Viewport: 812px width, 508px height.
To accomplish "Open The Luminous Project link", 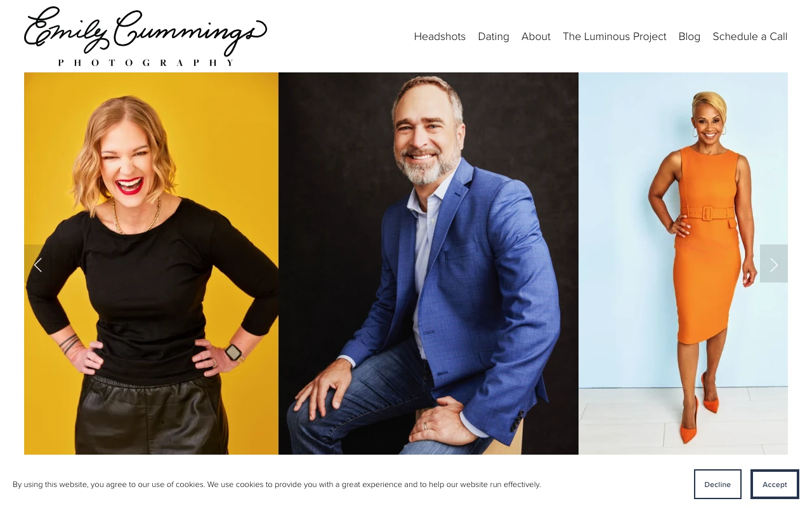I will coord(615,37).
